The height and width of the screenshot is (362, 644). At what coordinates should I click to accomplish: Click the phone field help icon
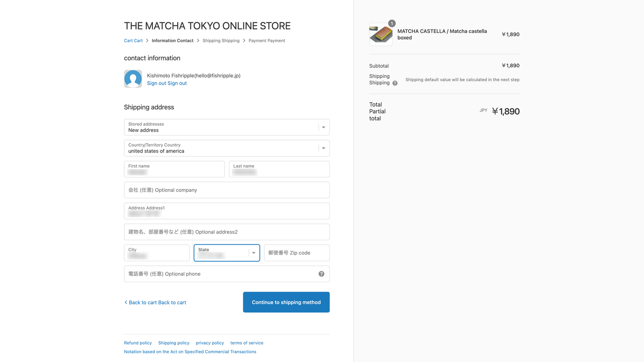tap(321, 274)
